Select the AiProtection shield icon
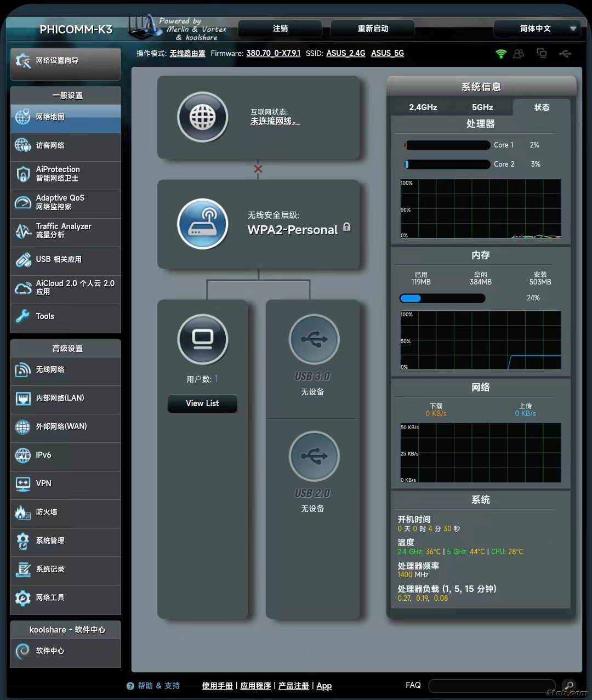592x700 pixels. coord(22,174)
